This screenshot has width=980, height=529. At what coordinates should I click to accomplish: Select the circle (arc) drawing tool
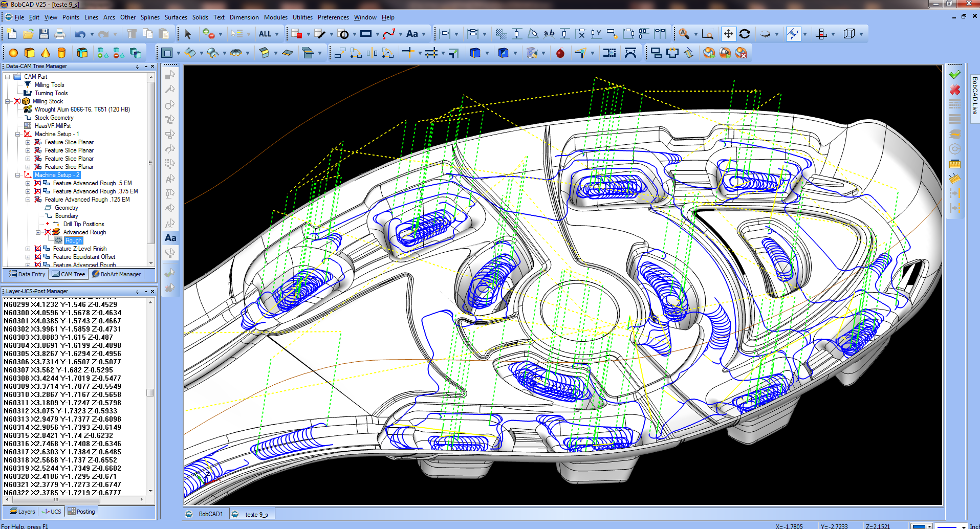point(344,34)
